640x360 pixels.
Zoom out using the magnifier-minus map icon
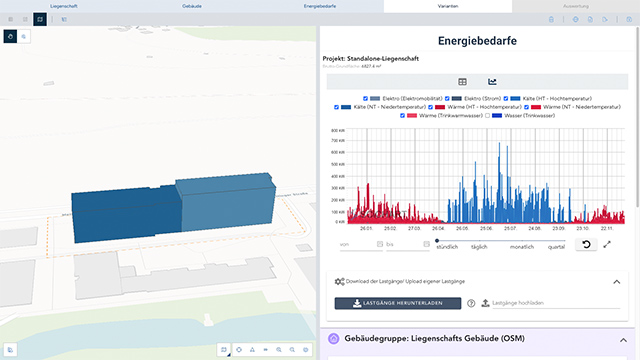click(x=292, y=350)
